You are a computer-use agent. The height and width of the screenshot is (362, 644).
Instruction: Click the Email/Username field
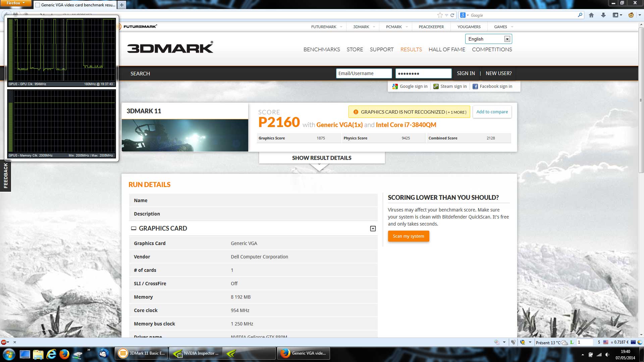pos(364,73)
